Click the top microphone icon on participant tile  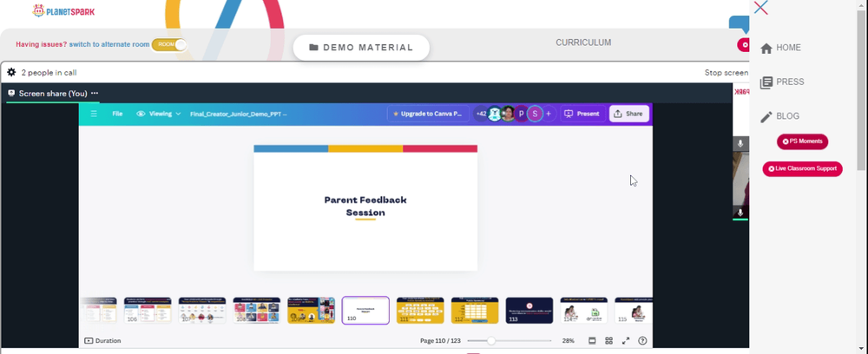740,144
